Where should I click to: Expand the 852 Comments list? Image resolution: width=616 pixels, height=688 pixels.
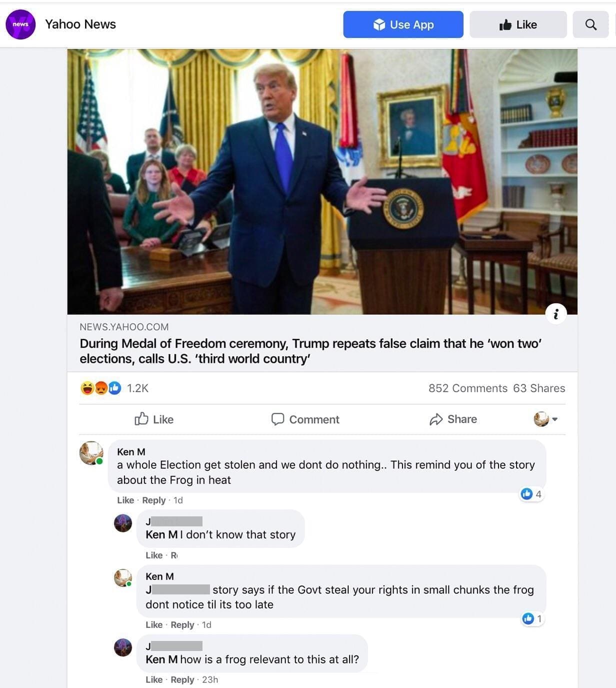[467, 388]
